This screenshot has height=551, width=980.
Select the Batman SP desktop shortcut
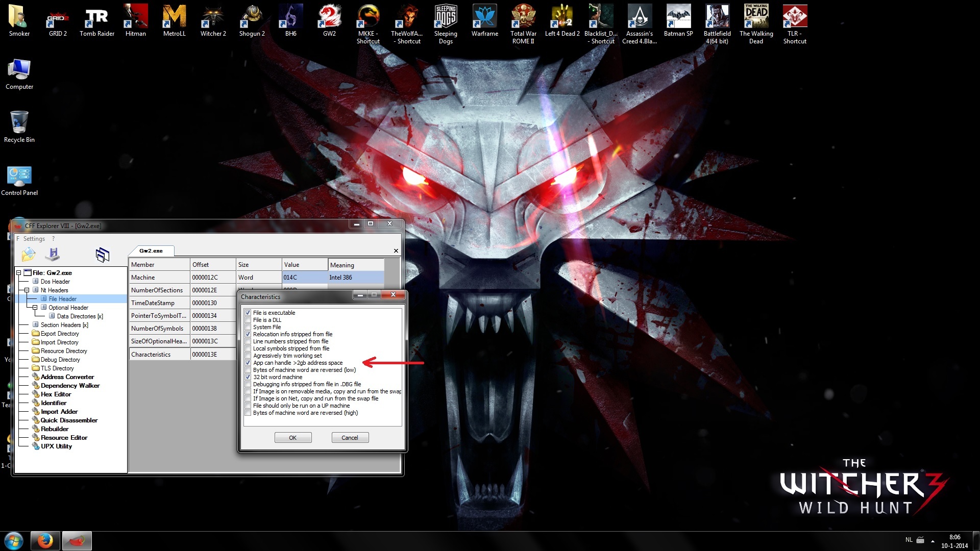pyautogui.click(x=679, y=20)
